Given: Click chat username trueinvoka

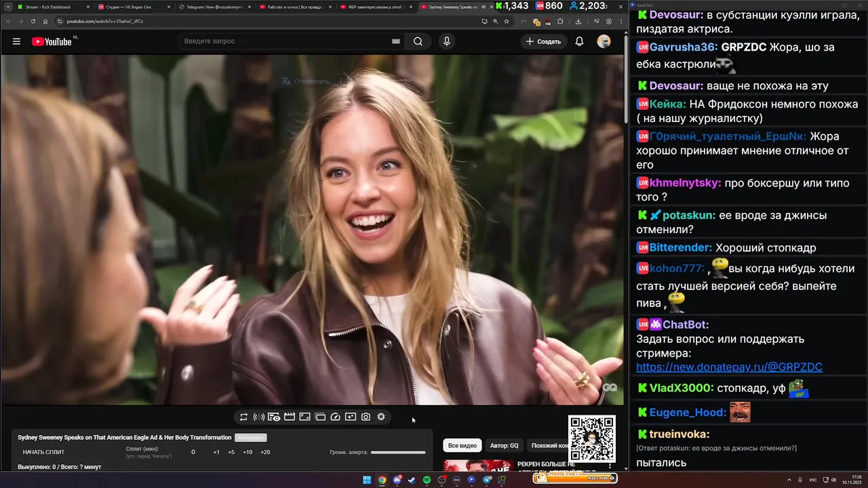Looking at the screenshot, I should 678,434.
